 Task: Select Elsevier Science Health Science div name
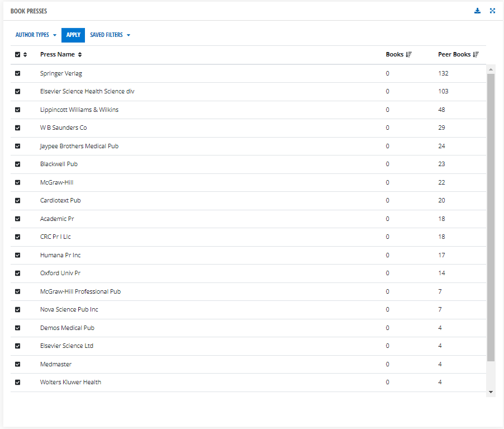tap(87, 91)
